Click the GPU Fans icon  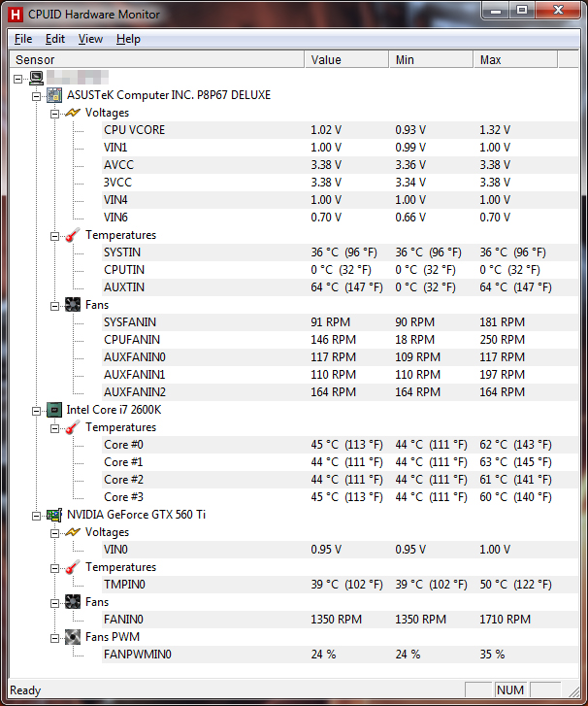[73, 602]
